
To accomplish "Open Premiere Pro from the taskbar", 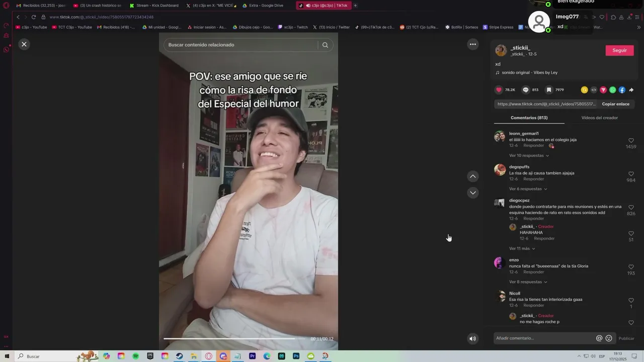I will point(252,356).
